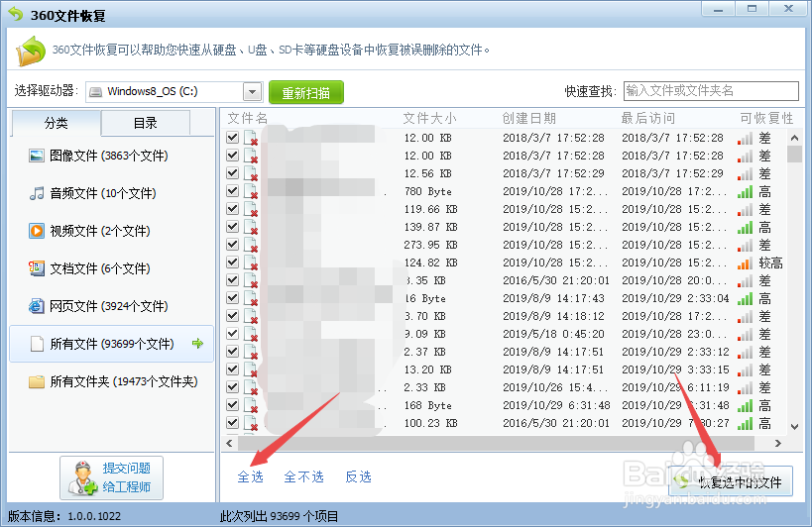The width and height of the screenshot is (812, 527).
Task: Click the 重新扫描 rescan button
Action: click(306, 92)
